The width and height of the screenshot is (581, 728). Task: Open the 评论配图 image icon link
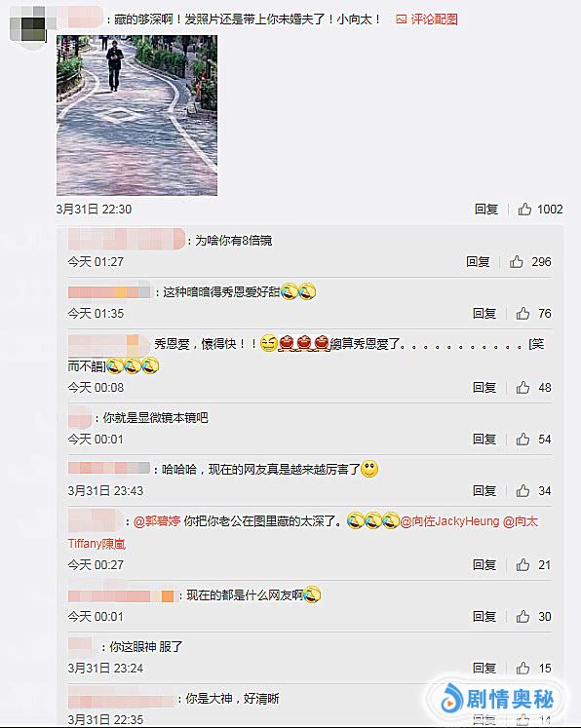click(427, 19)
